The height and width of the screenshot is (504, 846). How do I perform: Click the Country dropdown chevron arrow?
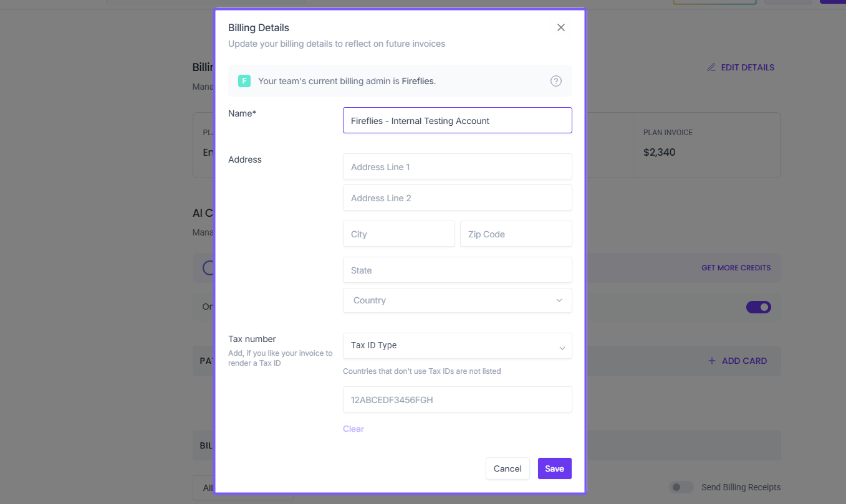[x=559, y=300]
